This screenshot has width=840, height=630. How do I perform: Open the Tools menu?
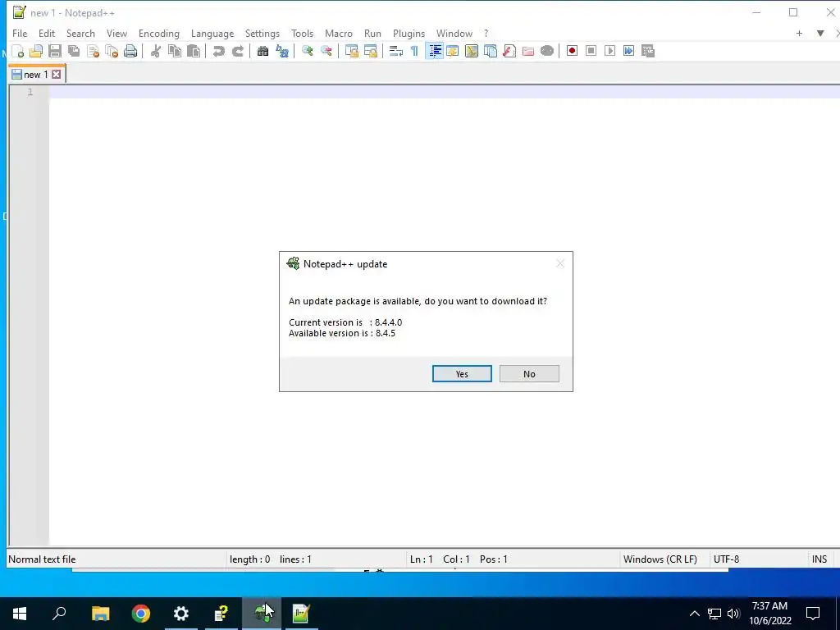tap(302, 33)
